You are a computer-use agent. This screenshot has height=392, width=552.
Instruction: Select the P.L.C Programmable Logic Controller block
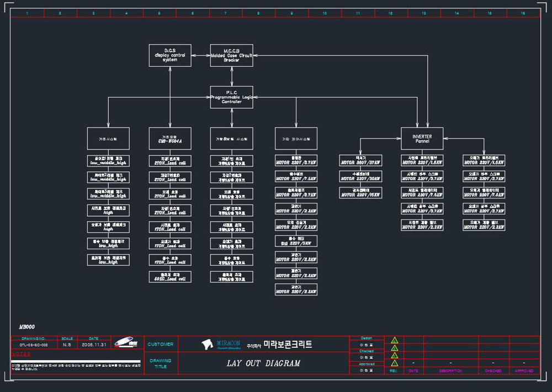tap(232, 97)
